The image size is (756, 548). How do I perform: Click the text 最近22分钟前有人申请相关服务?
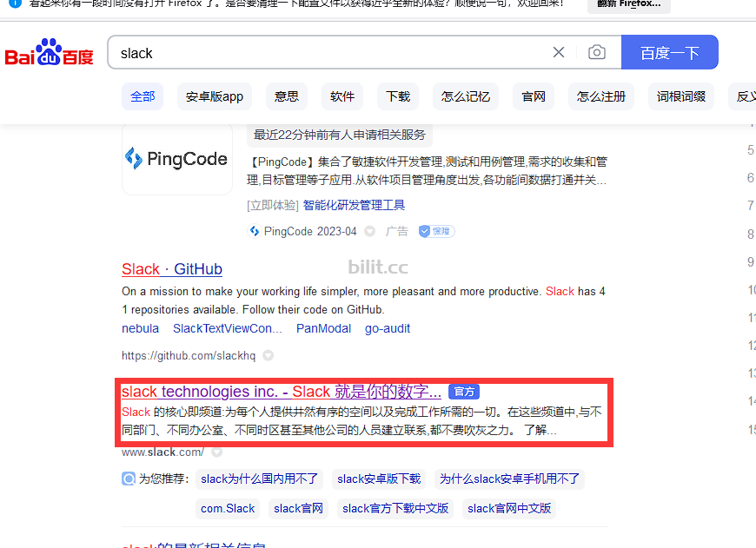click(340, 135)
